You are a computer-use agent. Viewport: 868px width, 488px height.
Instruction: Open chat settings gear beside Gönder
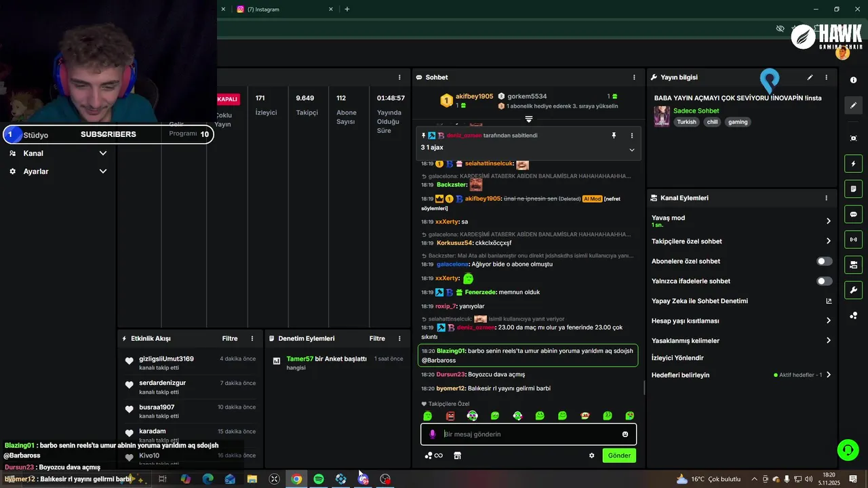click(x=591, y=455)
